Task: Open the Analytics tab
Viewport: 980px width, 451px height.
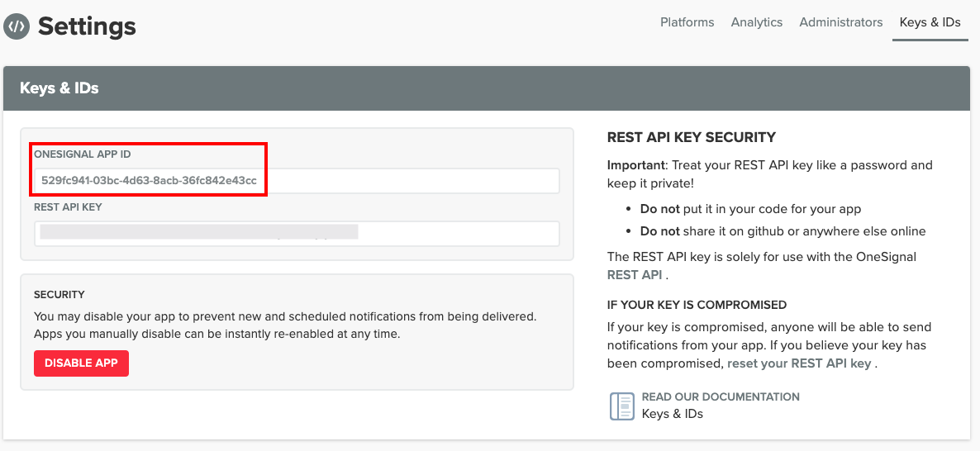Action: pos(757,22)
